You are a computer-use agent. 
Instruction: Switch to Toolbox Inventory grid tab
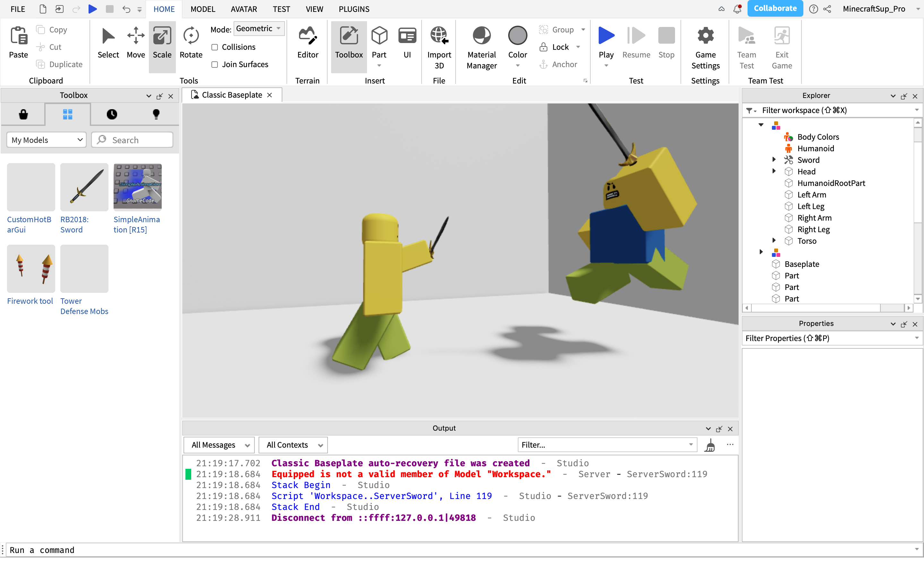(x=68, y=114)
